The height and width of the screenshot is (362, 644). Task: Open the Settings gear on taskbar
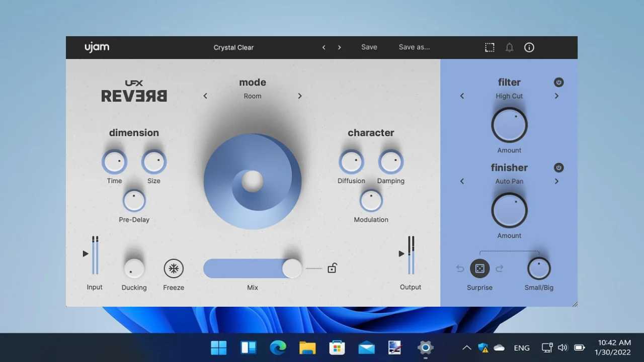(426, 347)
